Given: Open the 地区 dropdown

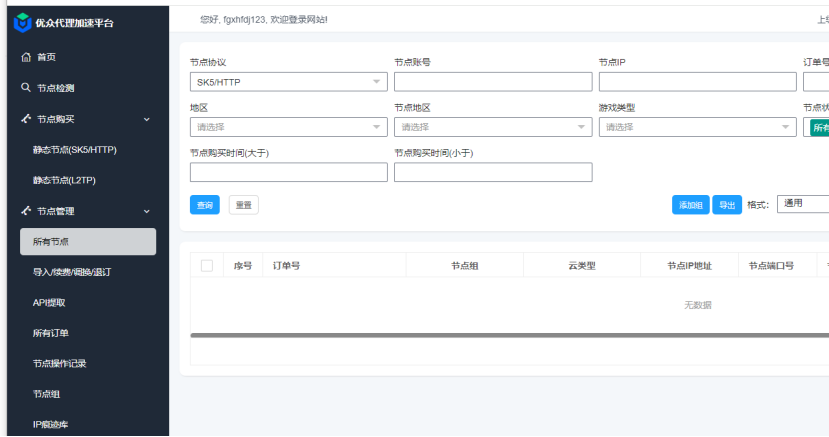Looking at the screenshot, I should [x=288, y=127].
